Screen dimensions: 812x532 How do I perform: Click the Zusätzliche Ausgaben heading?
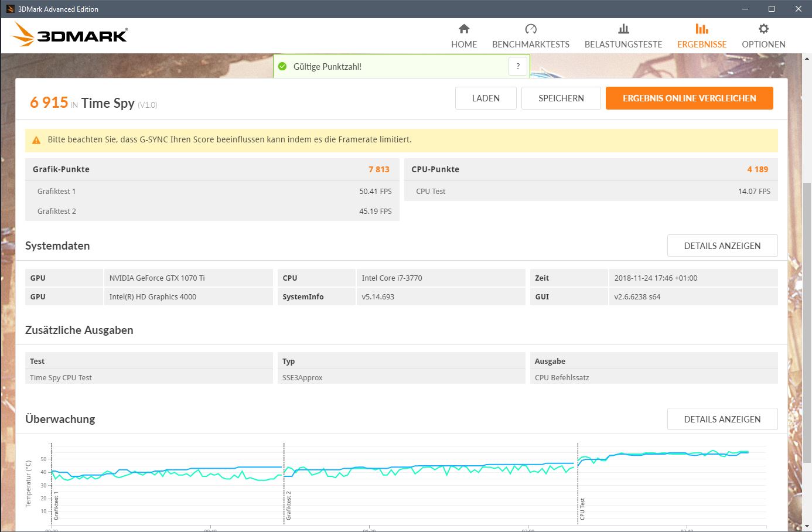coord(79,330)
